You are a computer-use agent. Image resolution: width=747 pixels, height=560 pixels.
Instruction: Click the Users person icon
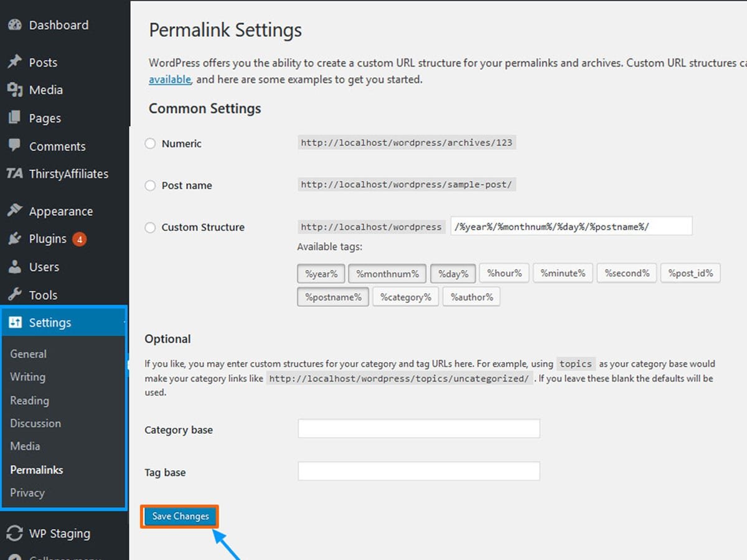[x=14, y=267]
